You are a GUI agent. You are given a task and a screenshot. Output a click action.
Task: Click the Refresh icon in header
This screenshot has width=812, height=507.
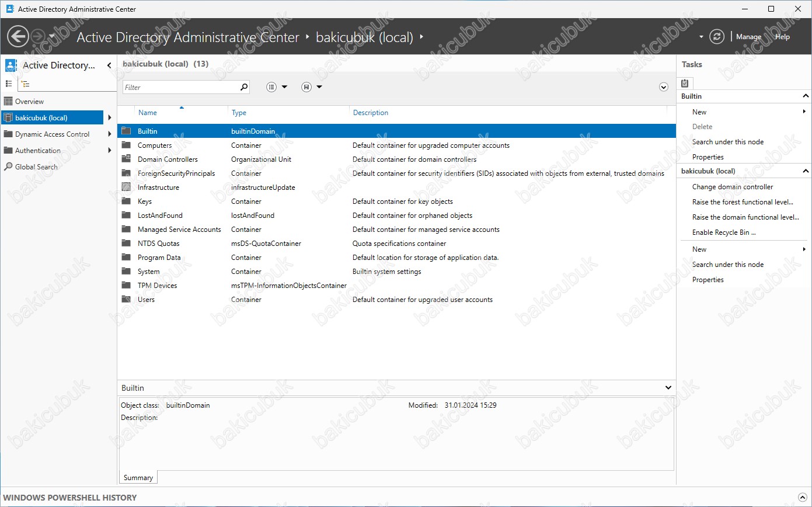717,37
